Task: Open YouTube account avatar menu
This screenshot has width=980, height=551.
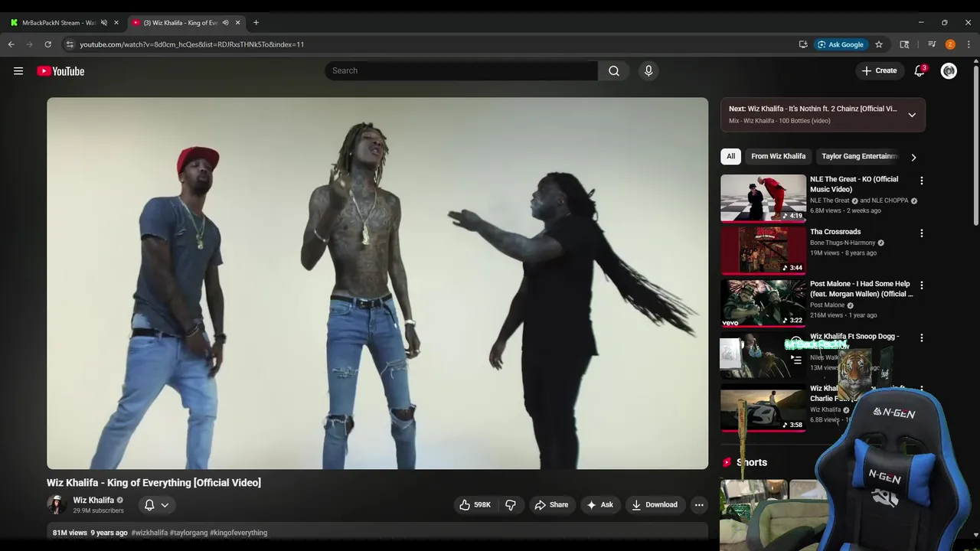Action: pos(949,71)
